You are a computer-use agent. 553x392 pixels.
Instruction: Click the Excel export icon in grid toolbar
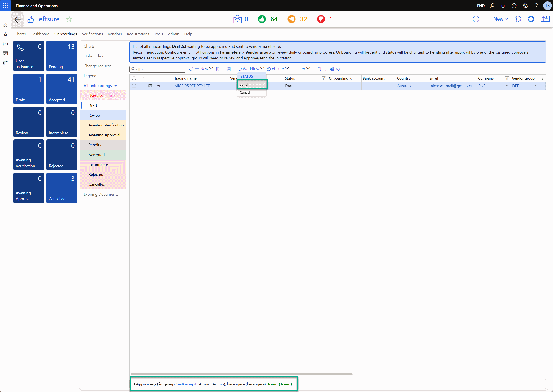[332, 69]
